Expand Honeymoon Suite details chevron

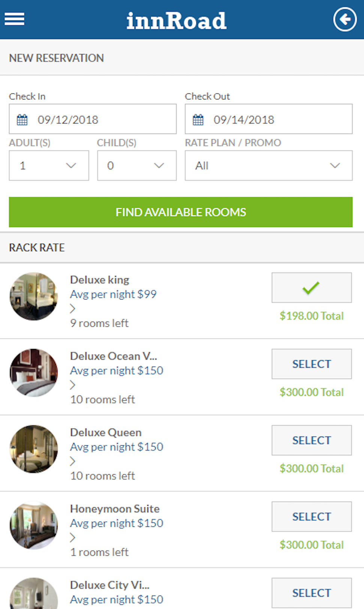tap(73, 538)
